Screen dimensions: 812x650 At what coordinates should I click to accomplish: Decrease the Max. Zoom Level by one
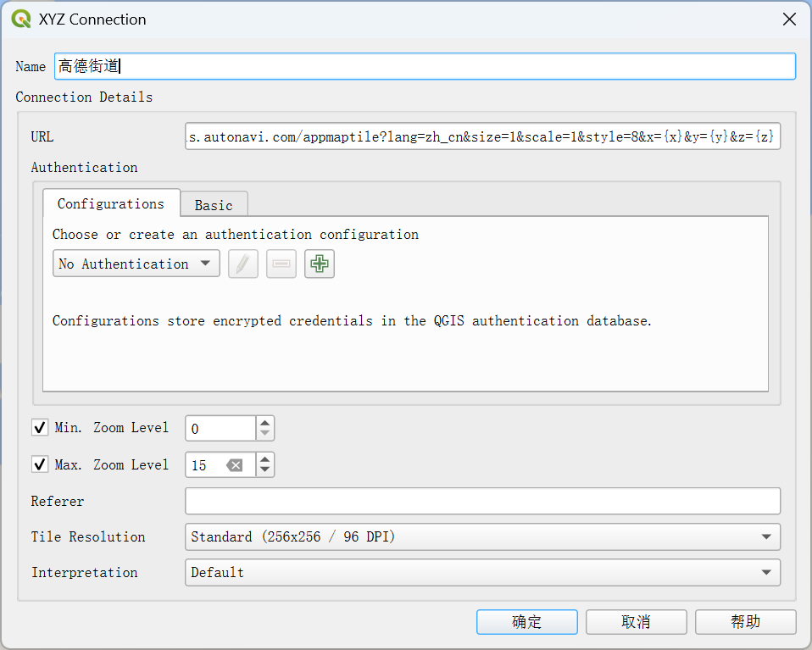pyautogui.click(x=265, y=470)
